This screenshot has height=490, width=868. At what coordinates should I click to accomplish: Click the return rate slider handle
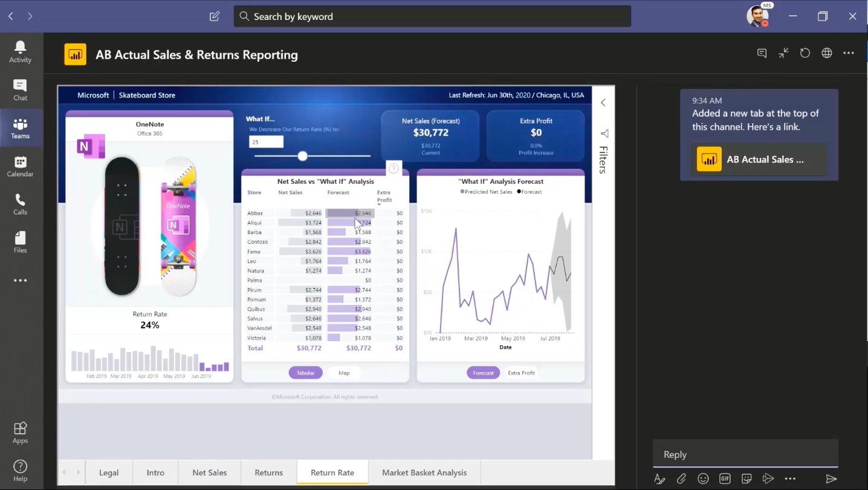click(x=302, y=156)
